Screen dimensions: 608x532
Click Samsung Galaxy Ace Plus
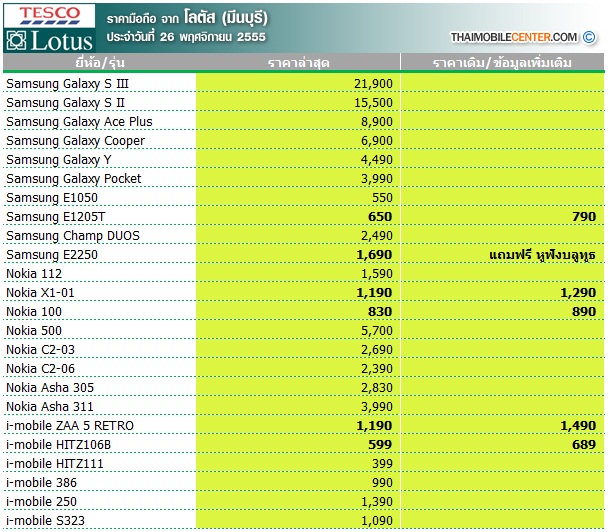point(79,121)
